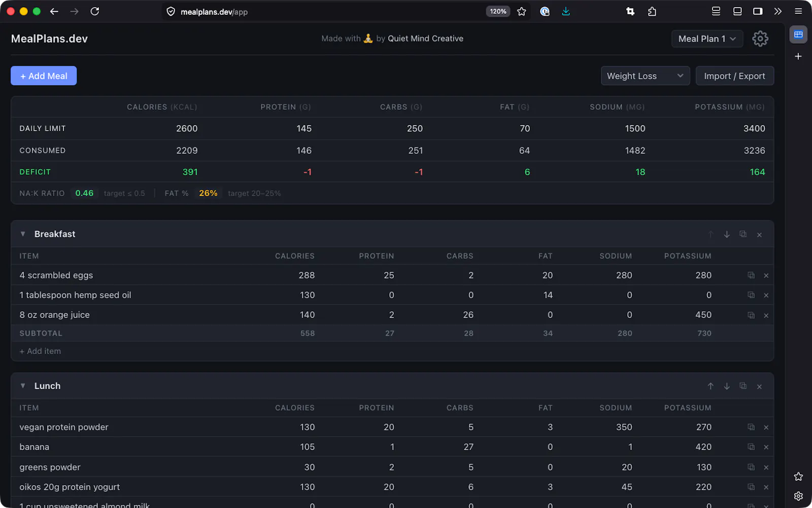The image size is (812, 508).
Task: Duplicate the hemp seed oil item
Action: click(x=751, y=295)
